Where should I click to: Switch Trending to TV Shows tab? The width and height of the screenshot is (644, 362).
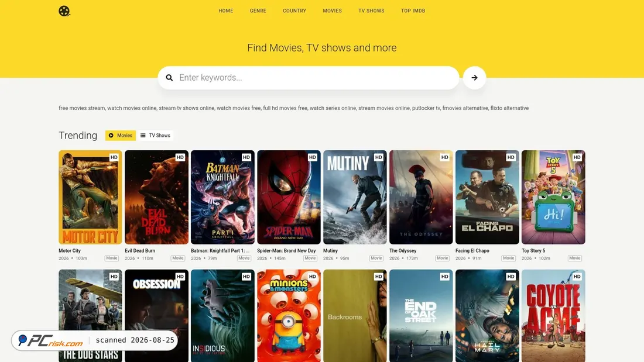coord(155,136)
